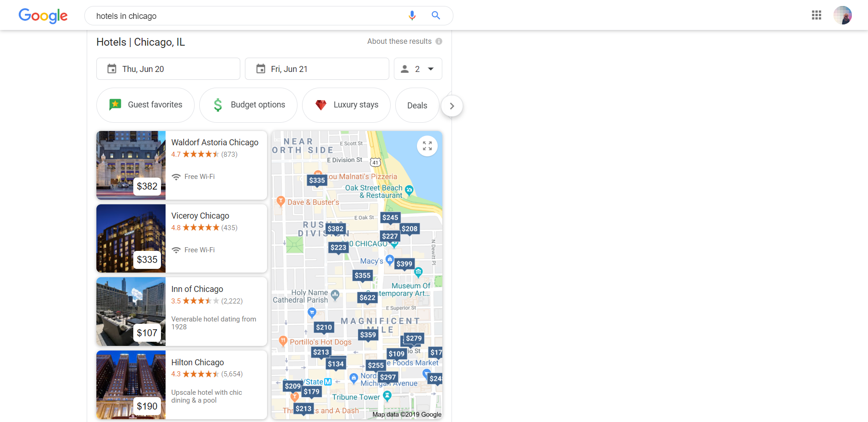
Task: Select the $209 price marker on map
Action: pos(292,386)
